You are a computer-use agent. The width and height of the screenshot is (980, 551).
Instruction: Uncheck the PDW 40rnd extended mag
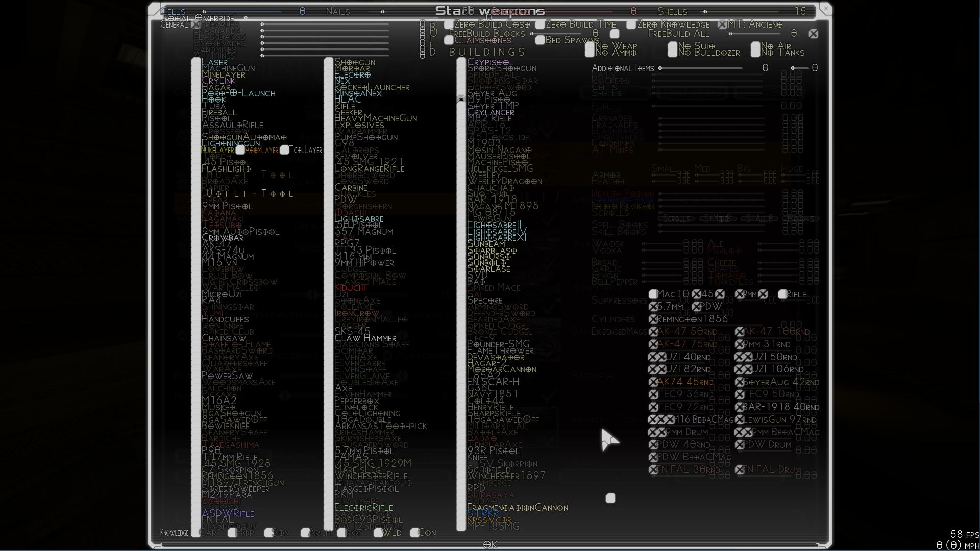pyautogui.click(x=653, y=445)
